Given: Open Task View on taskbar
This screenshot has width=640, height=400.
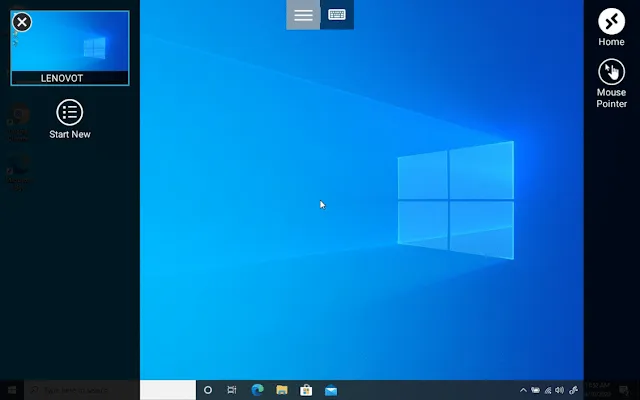Looking at the screenshot, I should tap(232, 390).
